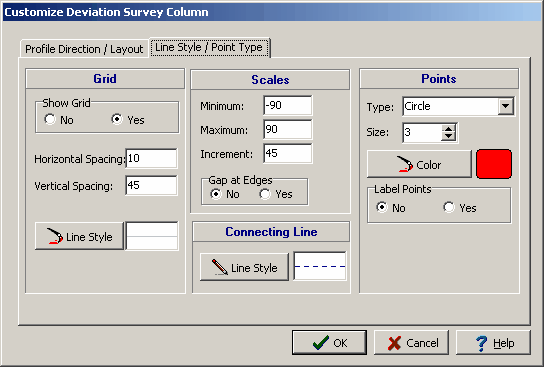This screenshot has height=367, width=544.
Task: Open Help for this dialog
Action: pyautogui.click(x=493, y=343)
